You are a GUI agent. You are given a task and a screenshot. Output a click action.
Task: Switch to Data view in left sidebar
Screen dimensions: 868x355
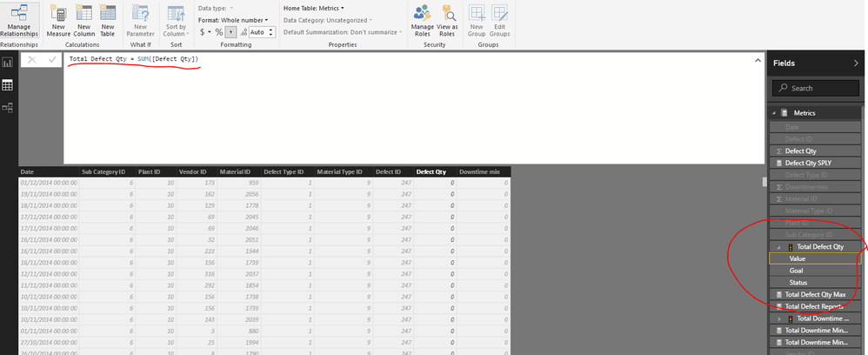9,85
